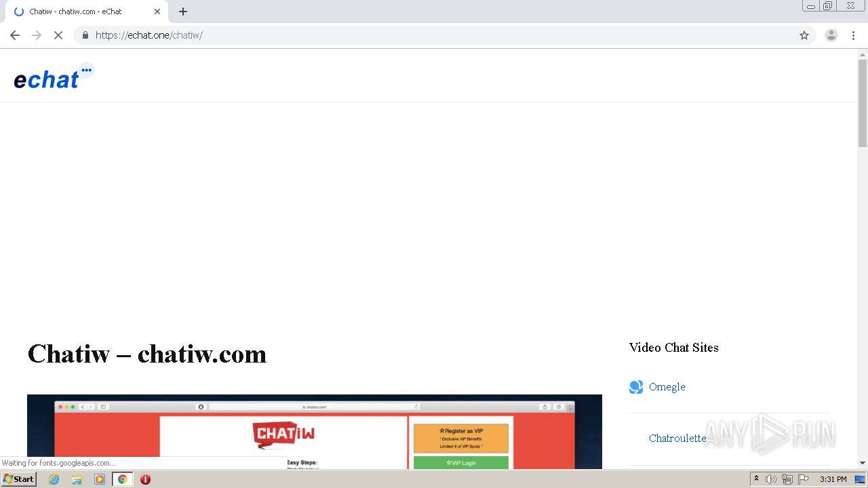Show hidden tray icons arrow
The image size is (868, 488).
[x=756, y=479]
